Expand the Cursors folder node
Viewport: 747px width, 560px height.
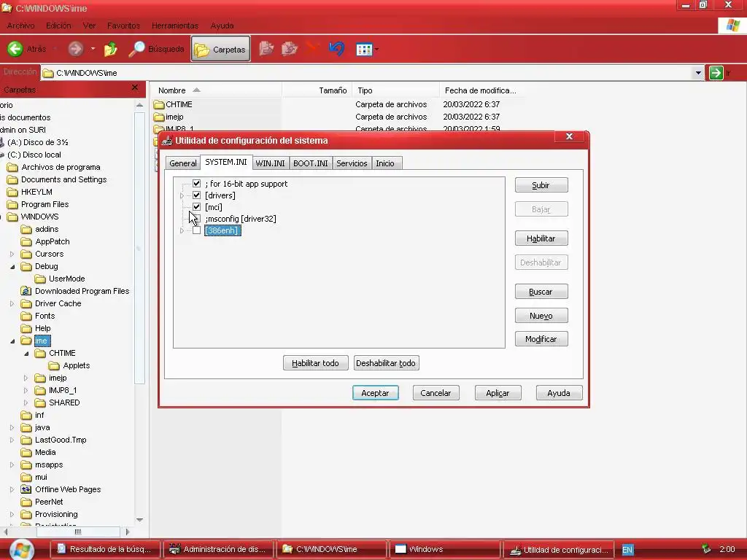point(12,254)
